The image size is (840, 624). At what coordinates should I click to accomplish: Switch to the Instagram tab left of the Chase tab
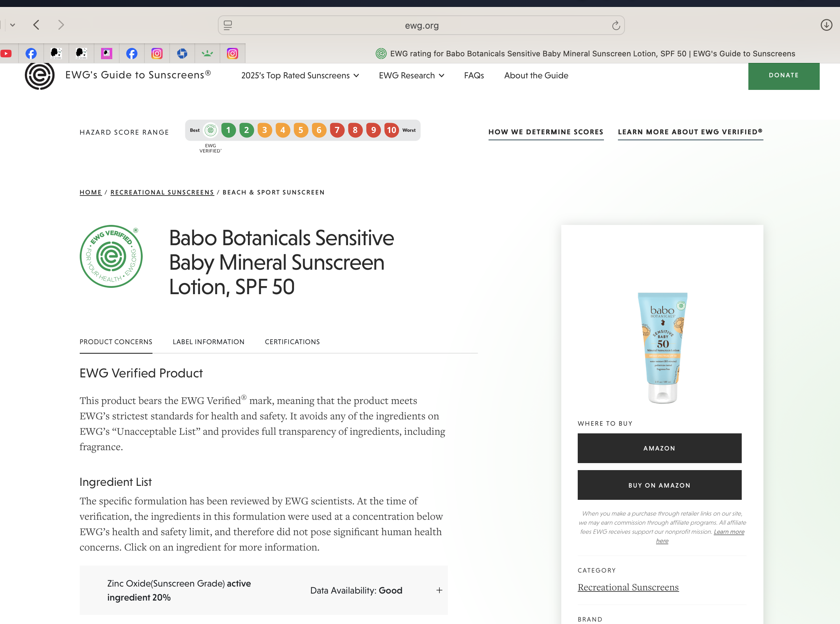click(x=157, y=53)
